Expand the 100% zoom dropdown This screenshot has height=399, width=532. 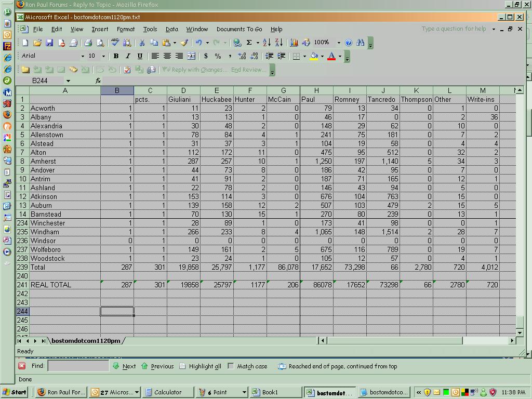[339, 43]
